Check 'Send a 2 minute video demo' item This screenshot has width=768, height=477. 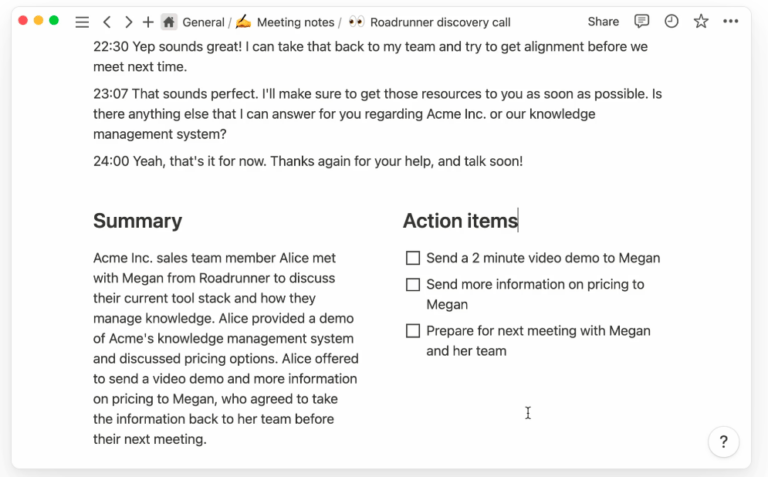413,258
